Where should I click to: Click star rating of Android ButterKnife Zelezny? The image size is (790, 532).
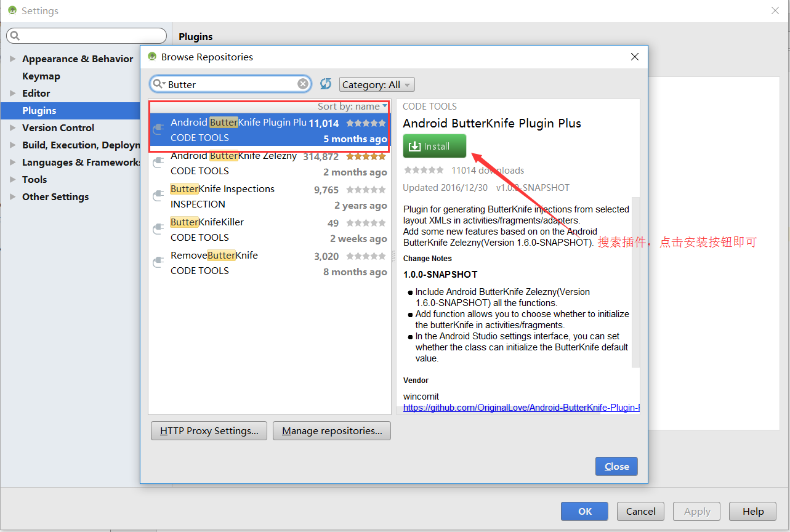[366, 156]
